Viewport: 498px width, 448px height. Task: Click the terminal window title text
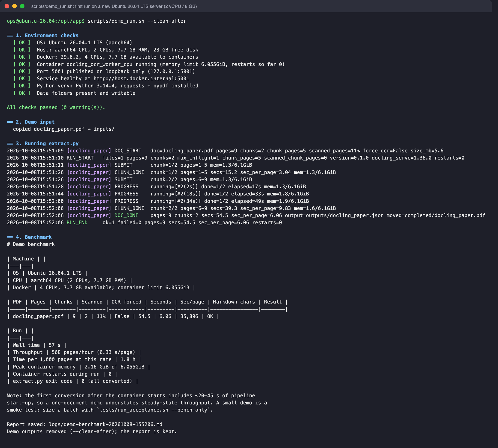(114, 6)
